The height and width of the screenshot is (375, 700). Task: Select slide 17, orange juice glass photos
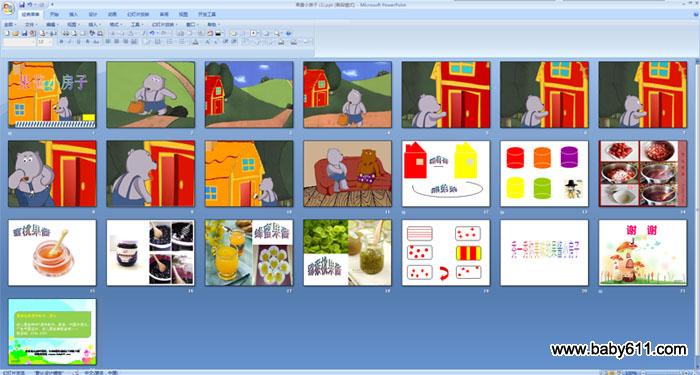(x=249, y=253)
